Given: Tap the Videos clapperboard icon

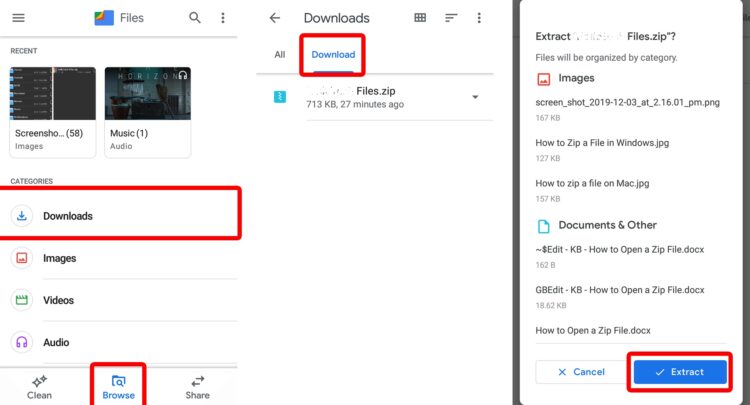Looking at the screenshot, I should click(x=22, y=300).
